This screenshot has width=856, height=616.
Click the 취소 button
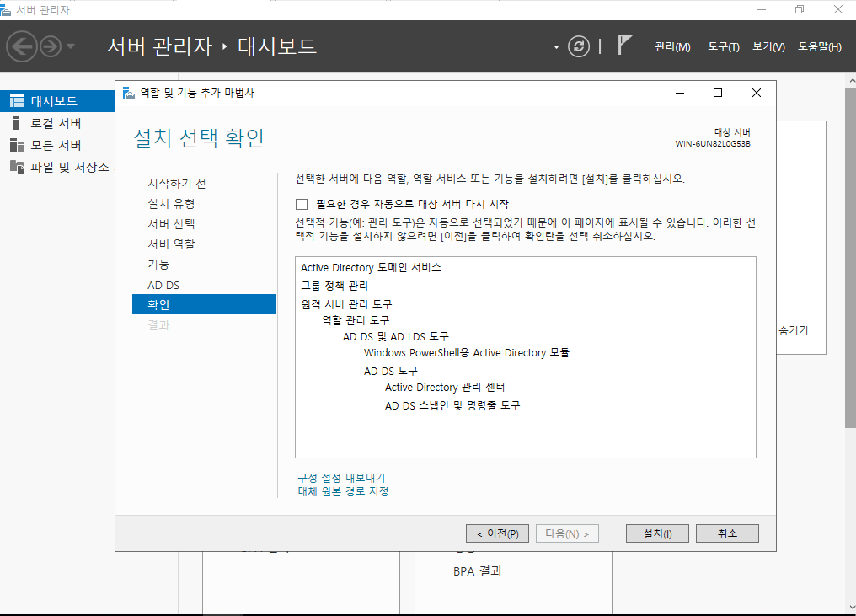point(727,533)
